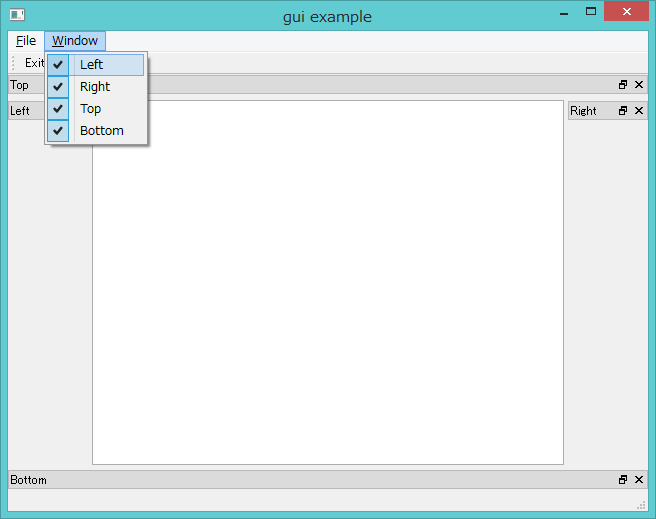The width and height of the screenshot is (656, 519).
Task: Click the Top panel title label
Action: [x=19, y=85]
